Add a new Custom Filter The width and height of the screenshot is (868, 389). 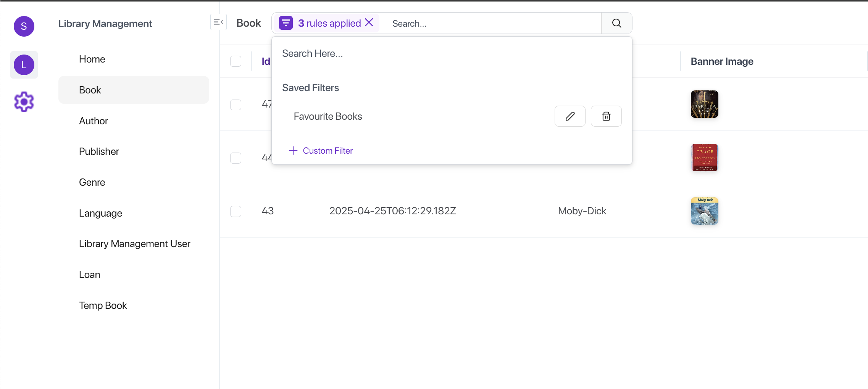click(x=321, y=151)
